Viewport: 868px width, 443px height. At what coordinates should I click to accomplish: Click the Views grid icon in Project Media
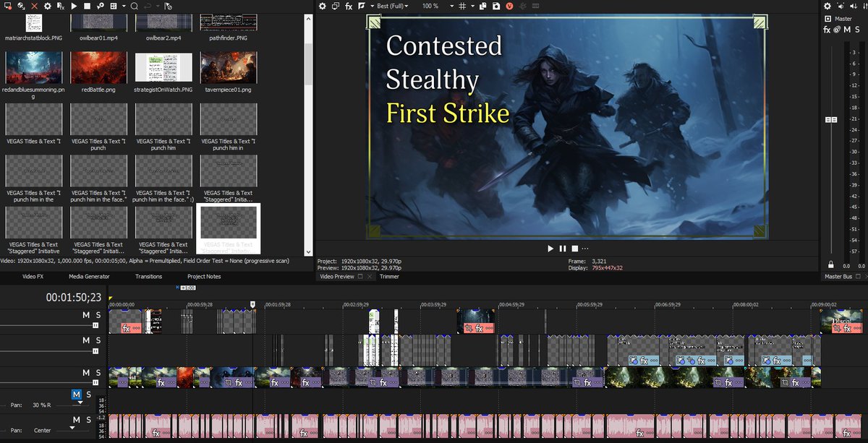click(114, 6)
